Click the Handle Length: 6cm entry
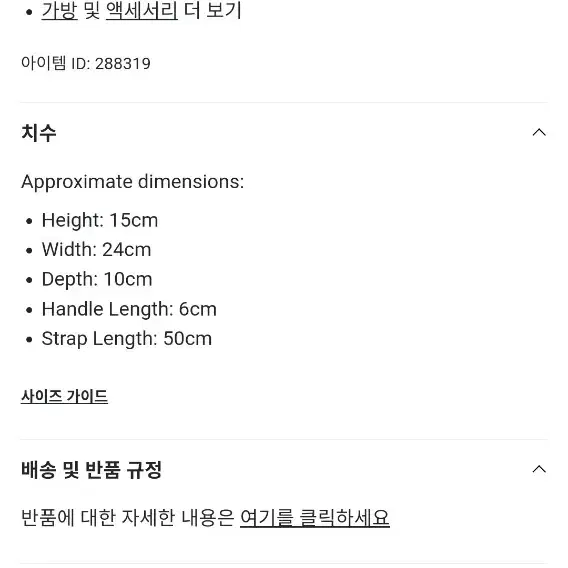This screenshot has width=568, height=568. (x=129, y=309)
